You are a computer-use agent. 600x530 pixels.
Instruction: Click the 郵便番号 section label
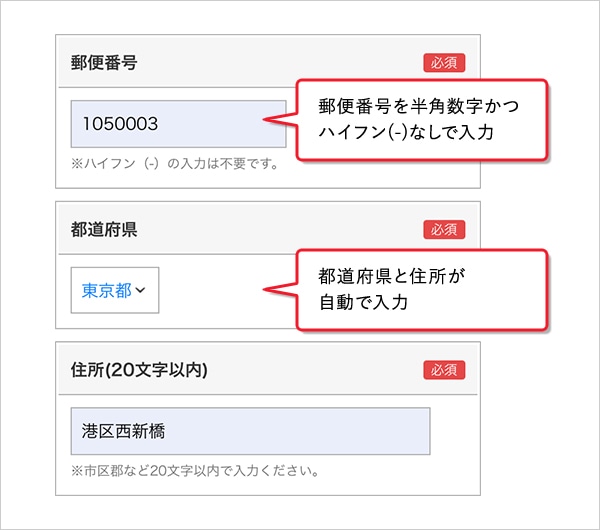coord(104,62)
